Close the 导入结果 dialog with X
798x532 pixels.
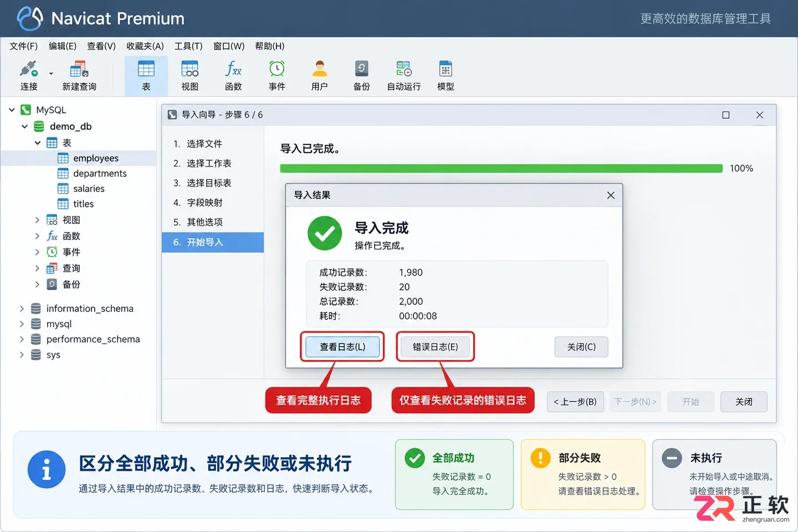pos(611,195)
